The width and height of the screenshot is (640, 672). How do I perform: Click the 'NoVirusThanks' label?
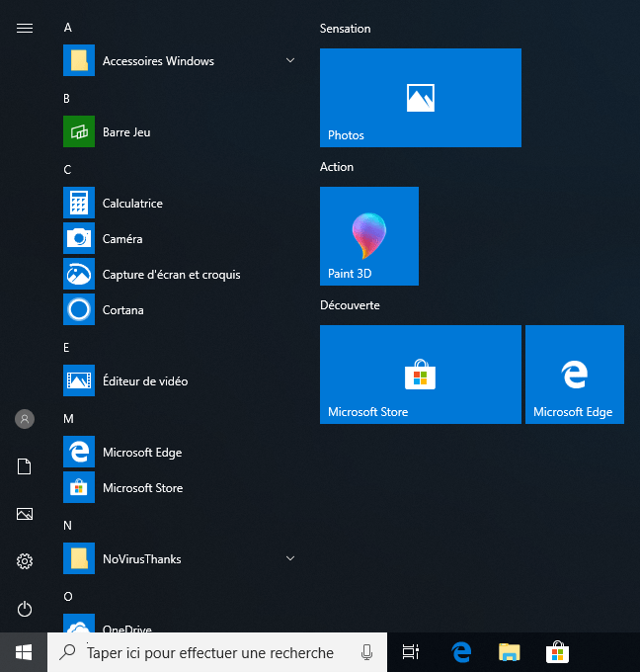point(142,559)
